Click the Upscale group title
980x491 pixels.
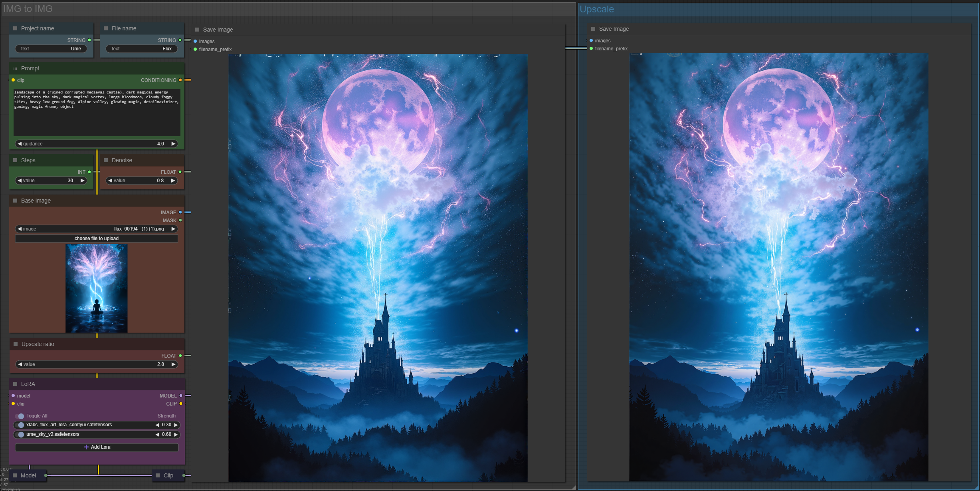click(596, 9)
